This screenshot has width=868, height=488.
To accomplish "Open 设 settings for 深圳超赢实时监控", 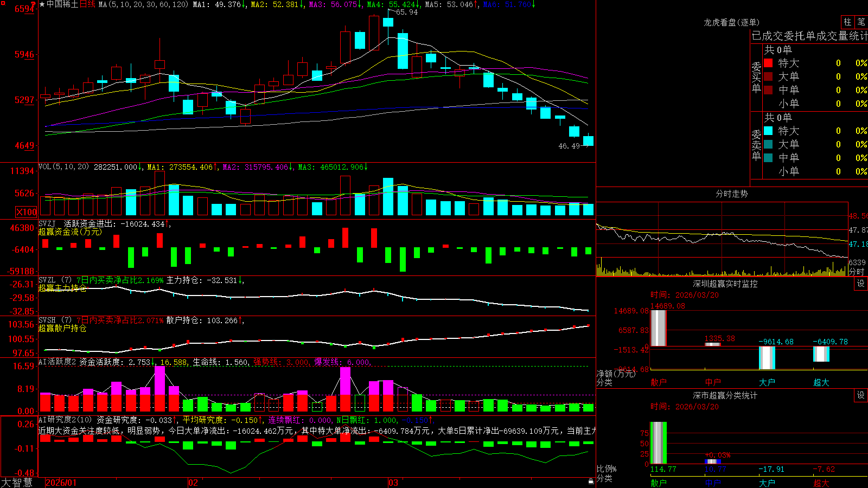I will 861,284.
